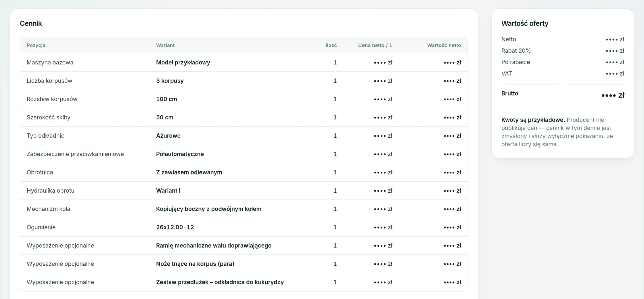This screenshot has width=644, height=299.
Task: Select the Brutto total label
Action: (x=510, y=93)
